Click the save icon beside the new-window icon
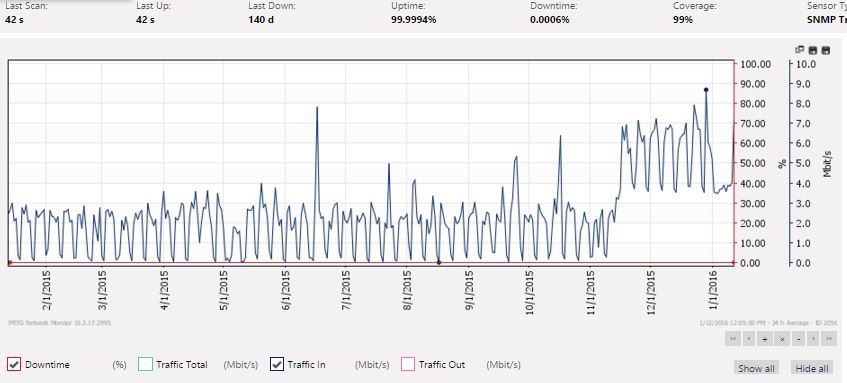847x383 pixels. point(813,50)
